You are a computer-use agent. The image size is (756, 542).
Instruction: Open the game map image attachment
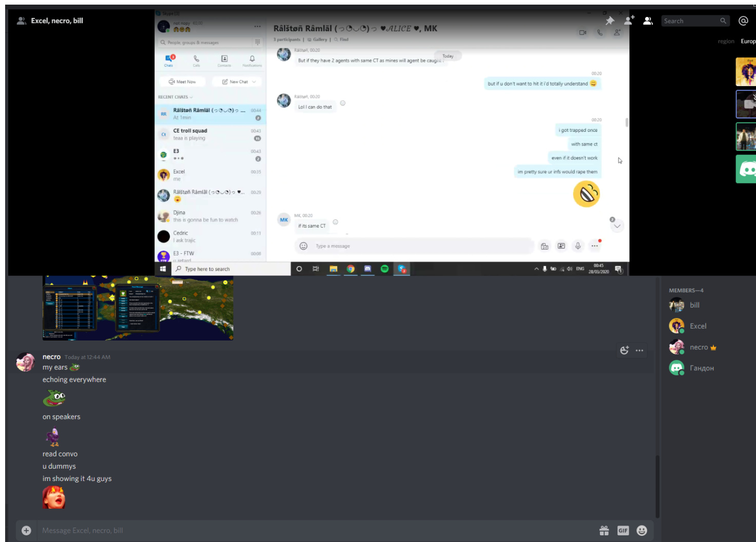click(138, 308)
